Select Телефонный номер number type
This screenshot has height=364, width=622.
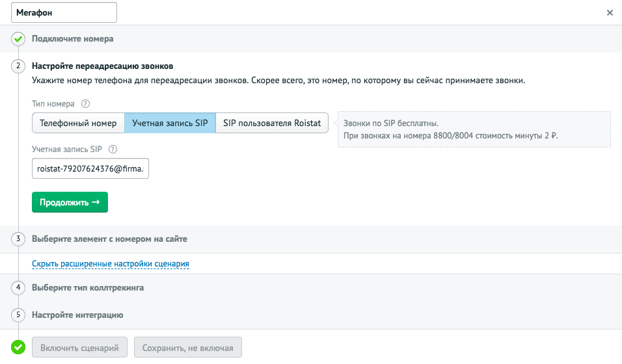pos(78,123)
